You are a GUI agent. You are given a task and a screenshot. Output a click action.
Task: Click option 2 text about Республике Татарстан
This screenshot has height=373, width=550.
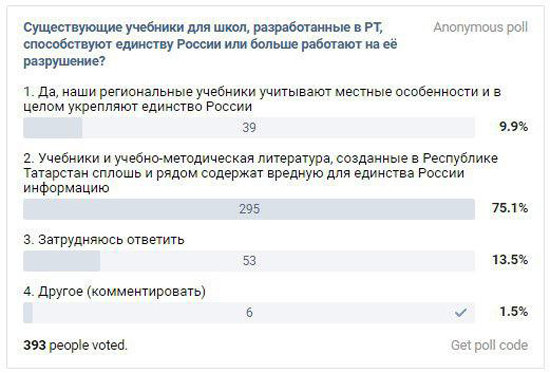(261, 173)
